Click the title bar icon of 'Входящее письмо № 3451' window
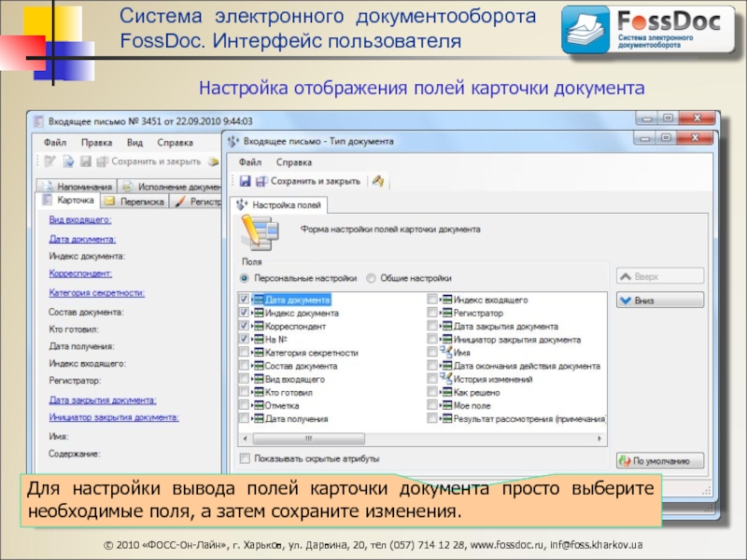Screen dimensions: 747x560 39,121
